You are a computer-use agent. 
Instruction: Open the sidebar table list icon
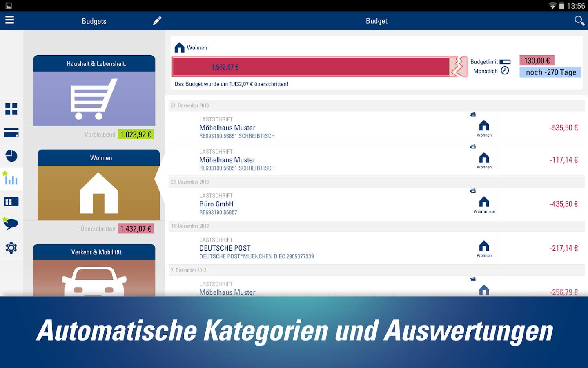coord(11,202)
